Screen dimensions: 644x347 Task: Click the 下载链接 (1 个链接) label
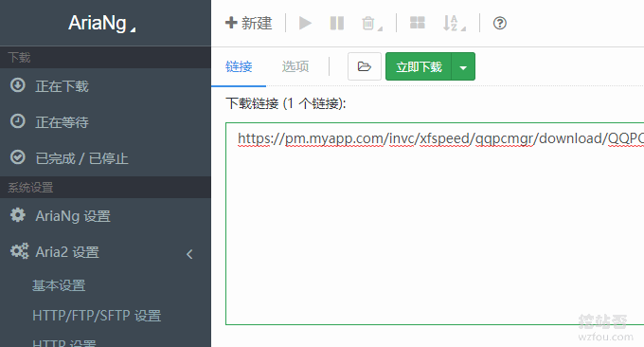click(x=286, y=103)
